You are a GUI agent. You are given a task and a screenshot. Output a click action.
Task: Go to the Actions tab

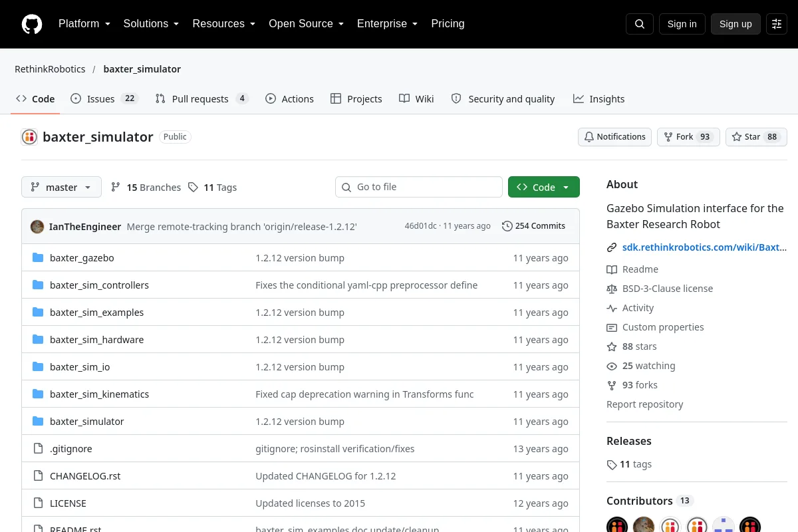tap(289, 99)
